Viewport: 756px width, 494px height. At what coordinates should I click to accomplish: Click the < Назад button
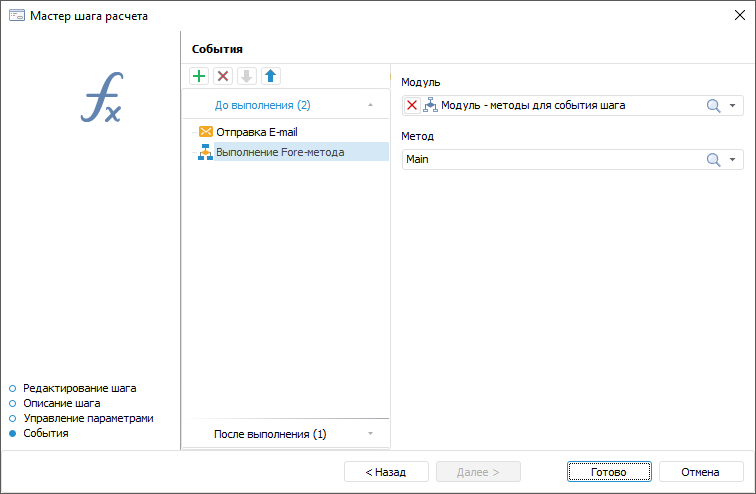(385, 472)
